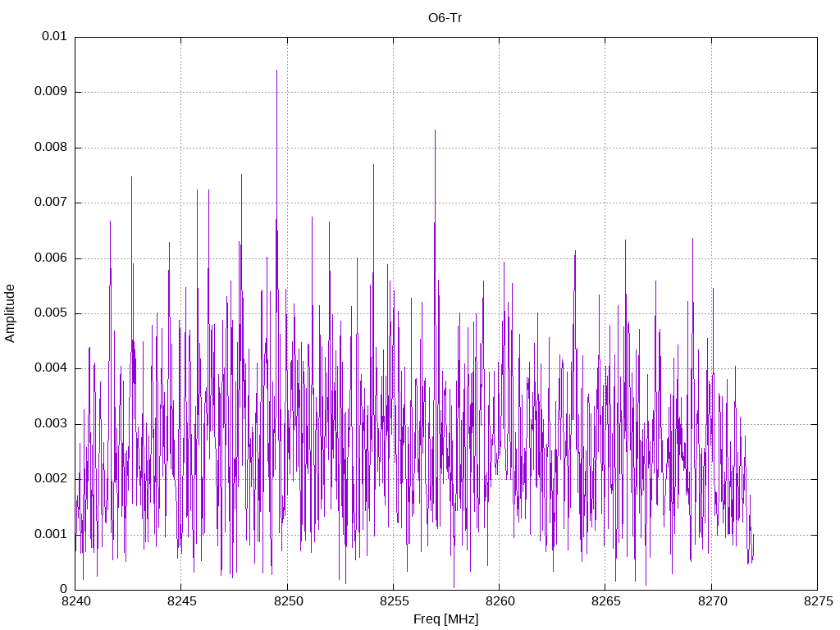The height and width of the screenshot is (630, 840).
Task: Click y-axis tick label 0.007
Action: [x=51, y=203]
